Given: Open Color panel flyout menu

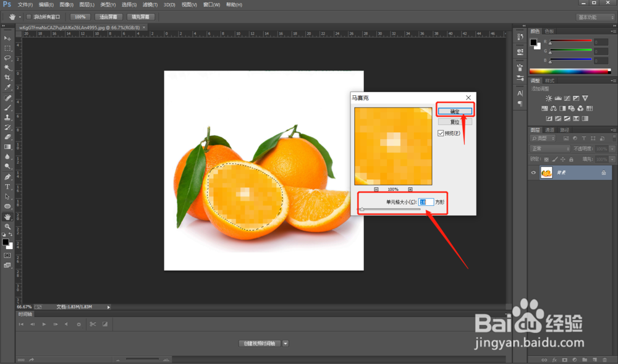Looking at the screenshot, I should [613, 31].
